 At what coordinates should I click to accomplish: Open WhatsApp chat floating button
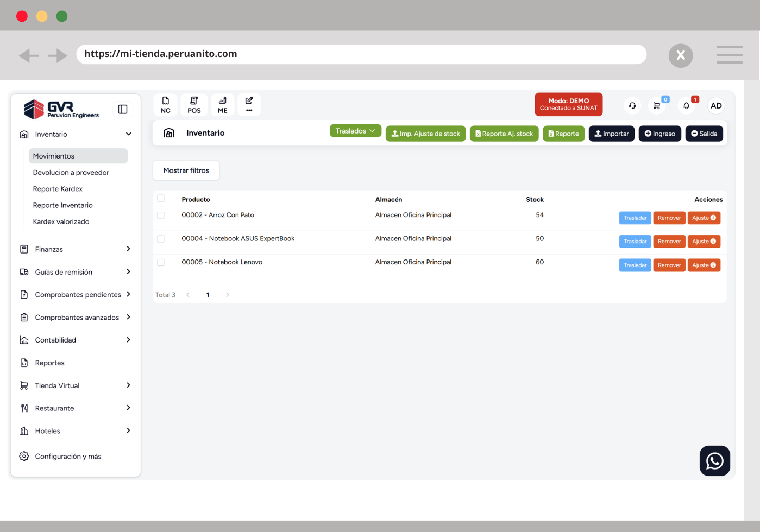(x=715, y=461)
